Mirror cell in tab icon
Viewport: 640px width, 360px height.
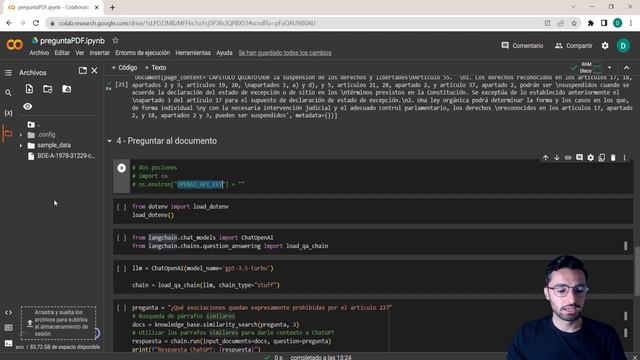pyautogui.click(x=602, y=158)
